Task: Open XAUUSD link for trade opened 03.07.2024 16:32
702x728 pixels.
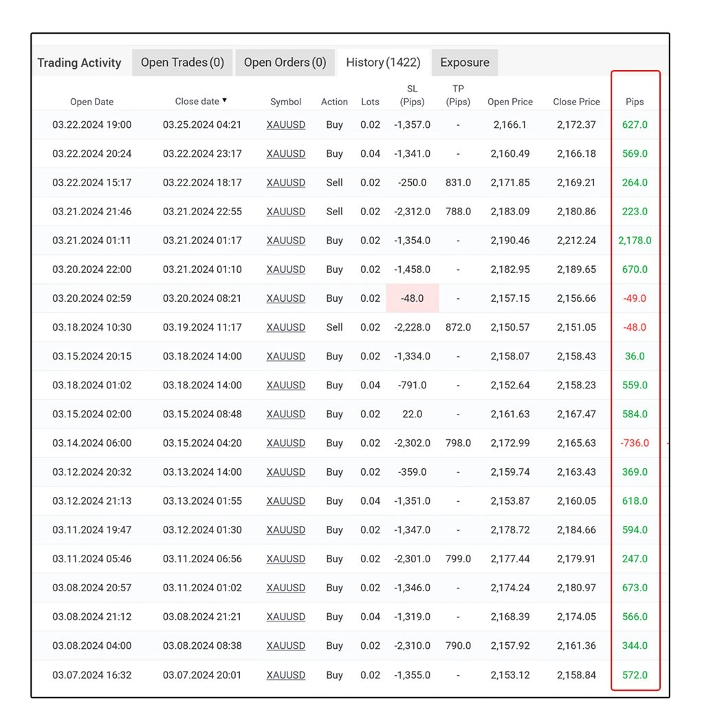Action: (285, 675)
